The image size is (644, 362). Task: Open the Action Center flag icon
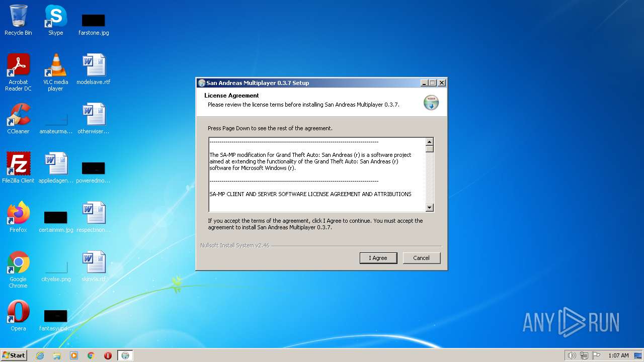point(596,355)
